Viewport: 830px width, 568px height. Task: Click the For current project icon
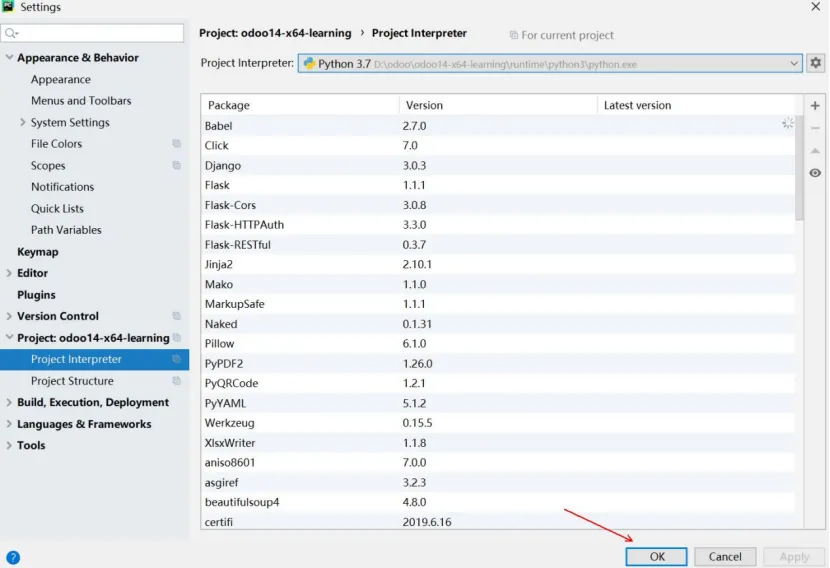513,35
